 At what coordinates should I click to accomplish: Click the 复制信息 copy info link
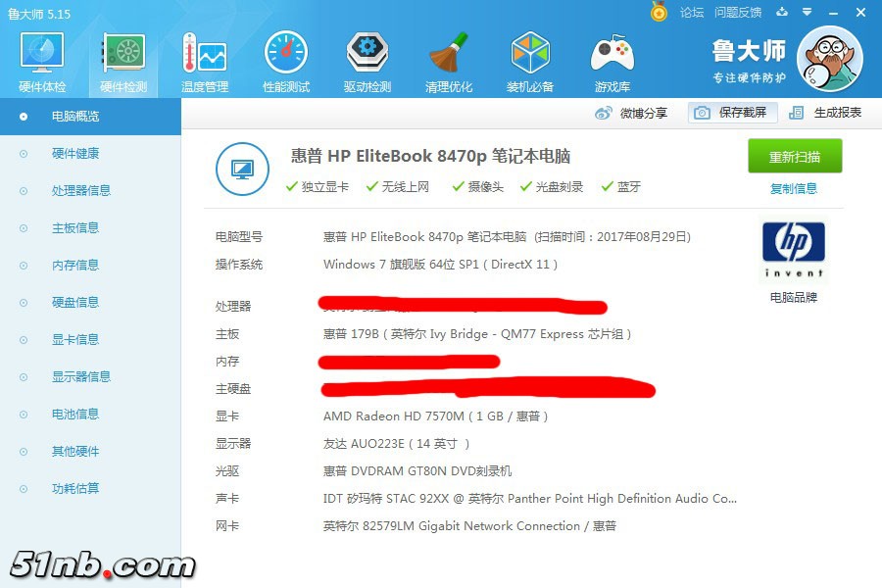click(x=794, y=189)
